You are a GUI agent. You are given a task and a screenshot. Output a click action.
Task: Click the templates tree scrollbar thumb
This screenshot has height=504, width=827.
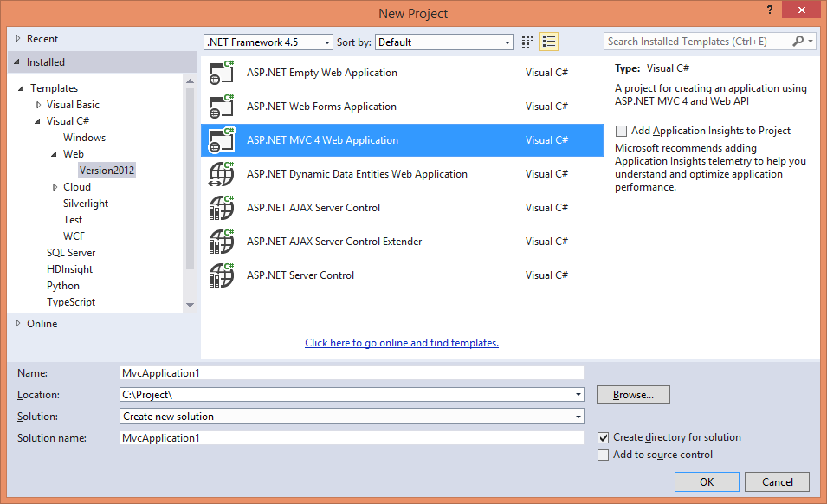click(191, 178)
